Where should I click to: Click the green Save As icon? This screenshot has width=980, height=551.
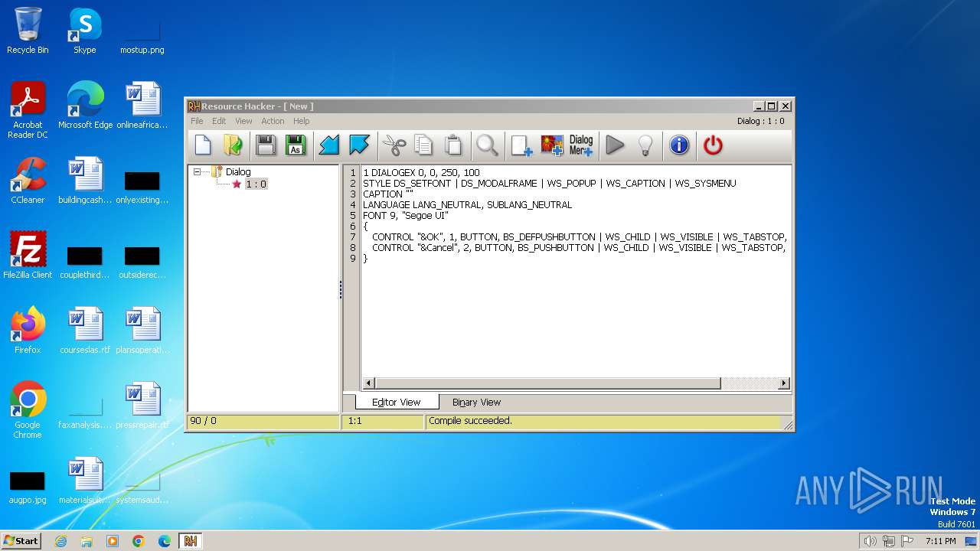point(296,145)
